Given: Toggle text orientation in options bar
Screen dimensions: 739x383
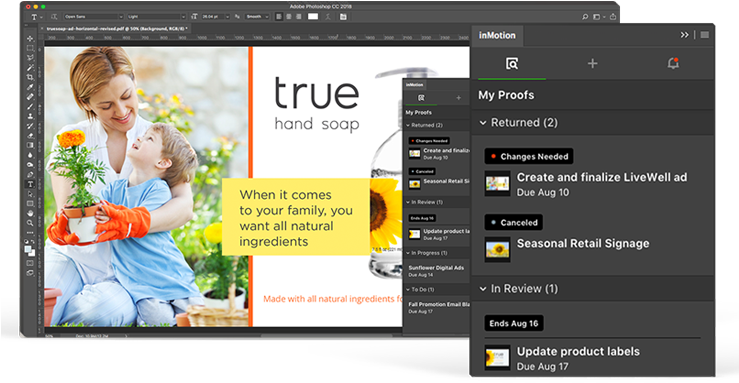Looking at the screenshot, I should [54, 16].
